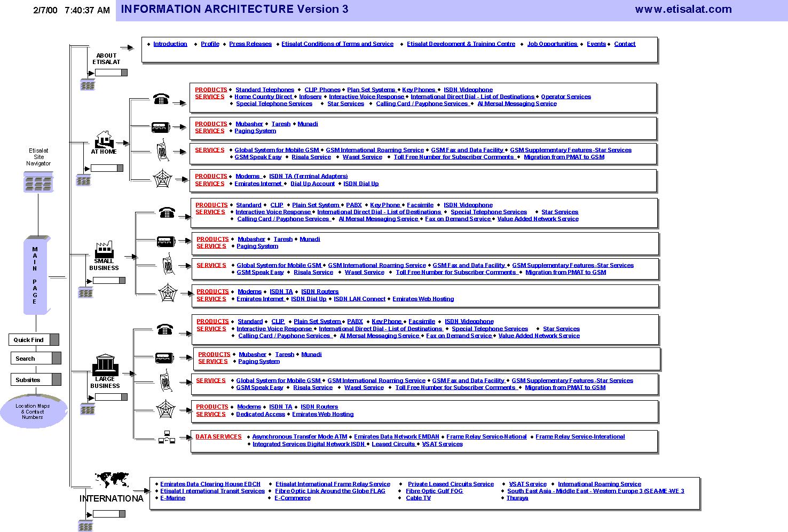Open the dropdown box below About Etisalat
Image resolution: width=788 pixels, height=532 pixels.
coord(111,73)
